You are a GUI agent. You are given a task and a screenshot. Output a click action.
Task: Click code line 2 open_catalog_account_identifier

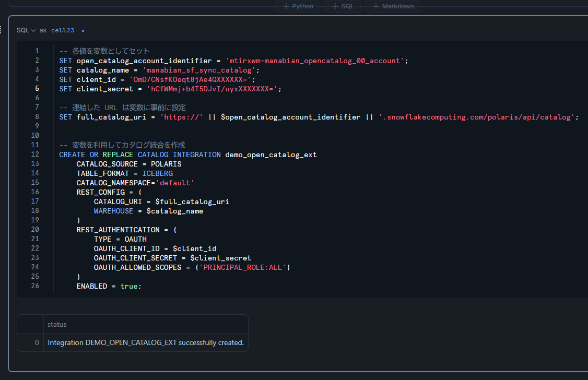point(144,61)
